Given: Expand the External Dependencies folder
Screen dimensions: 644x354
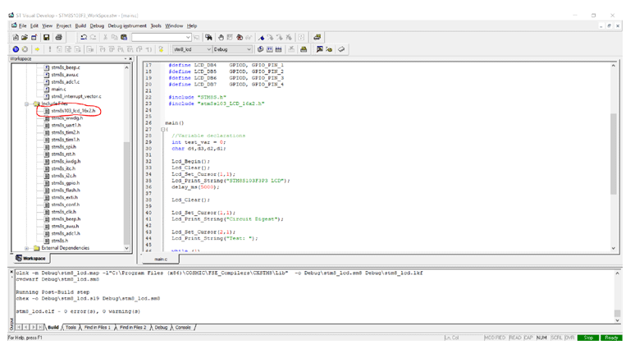Looking at the screenshot, I should 27,248.
